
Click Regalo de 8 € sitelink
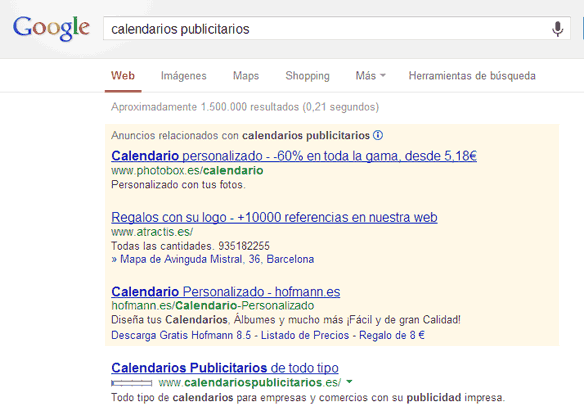[392, 335]
